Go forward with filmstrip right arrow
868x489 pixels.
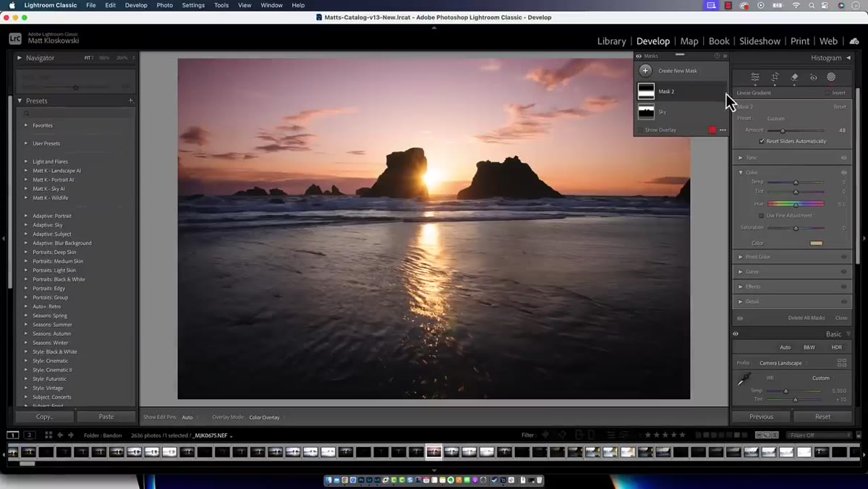70,435
